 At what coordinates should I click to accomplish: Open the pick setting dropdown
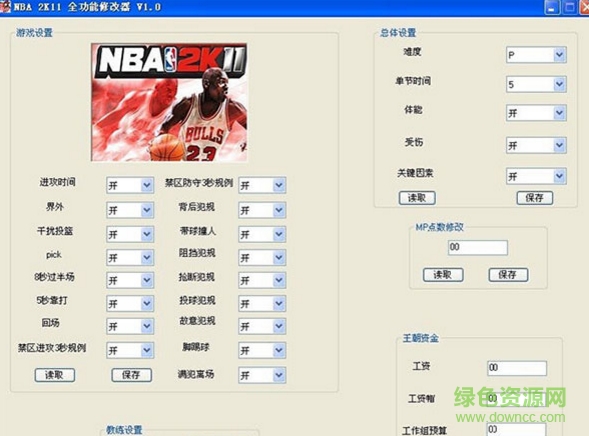click(x=130, y=258)
